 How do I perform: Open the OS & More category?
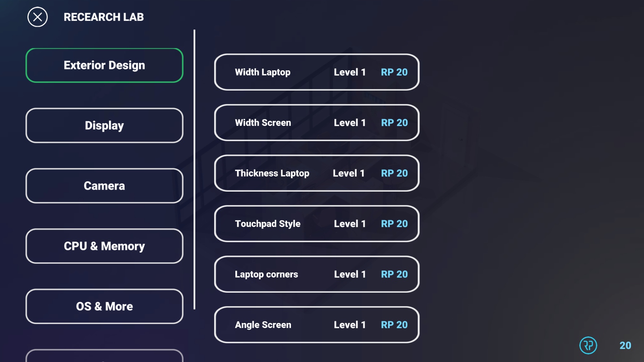(x=104, y=306)
